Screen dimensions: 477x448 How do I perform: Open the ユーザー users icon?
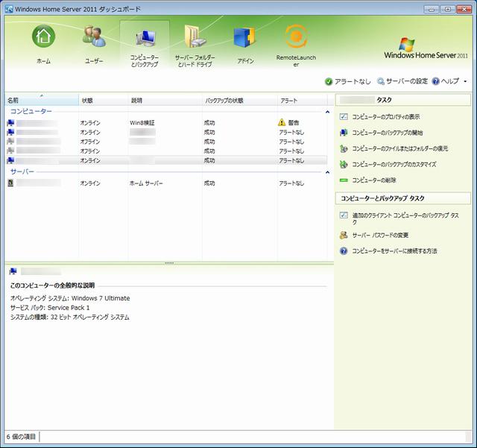94,37
